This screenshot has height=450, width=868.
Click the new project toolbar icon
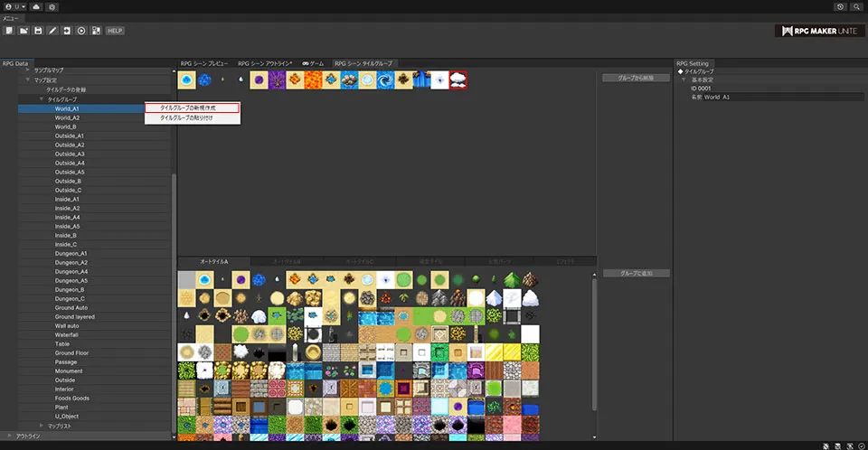(x=9, y=31)
